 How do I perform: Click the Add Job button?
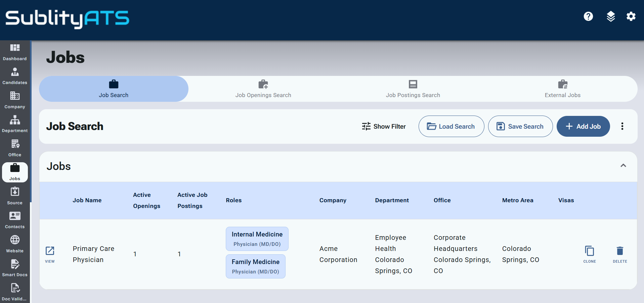click(x=583, y=126)
